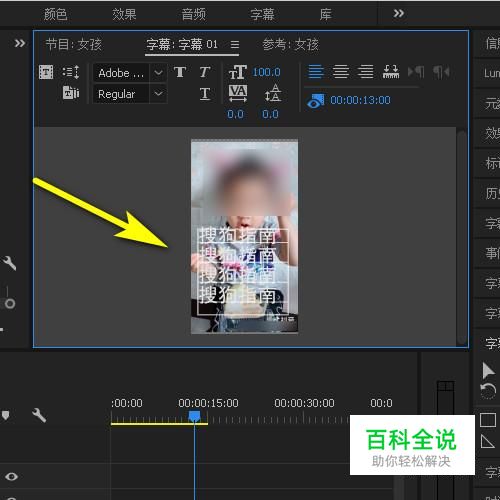Switch to the 字幕 workspace tab

[x=262, y=14]
